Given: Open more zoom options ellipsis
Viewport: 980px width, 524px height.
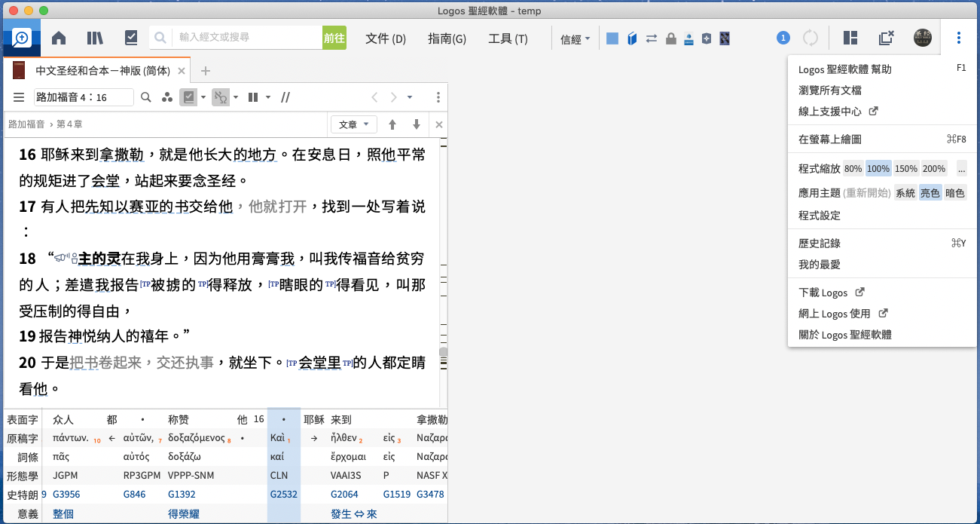Looking at the screenshot, I should tap(961, 169).
